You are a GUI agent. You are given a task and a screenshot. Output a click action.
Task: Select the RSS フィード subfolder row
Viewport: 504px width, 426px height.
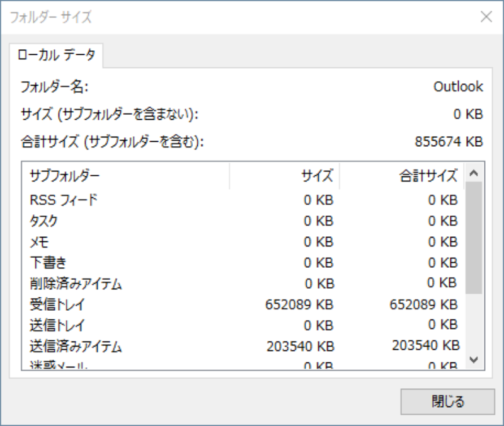click(x=64, y=200)
